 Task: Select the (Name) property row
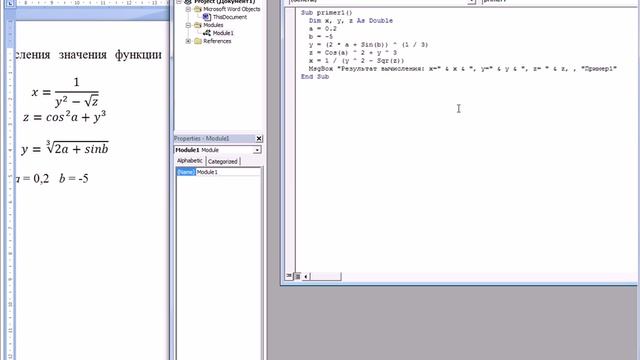(218, 172)
